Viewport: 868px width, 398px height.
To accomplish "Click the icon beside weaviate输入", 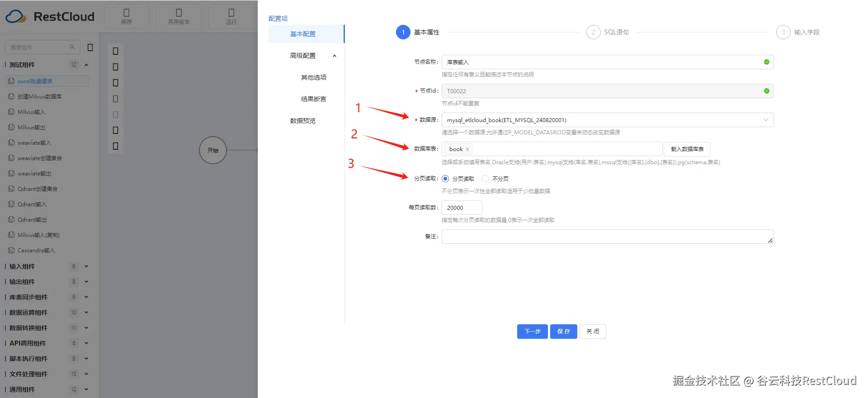I will pos(11,142).
